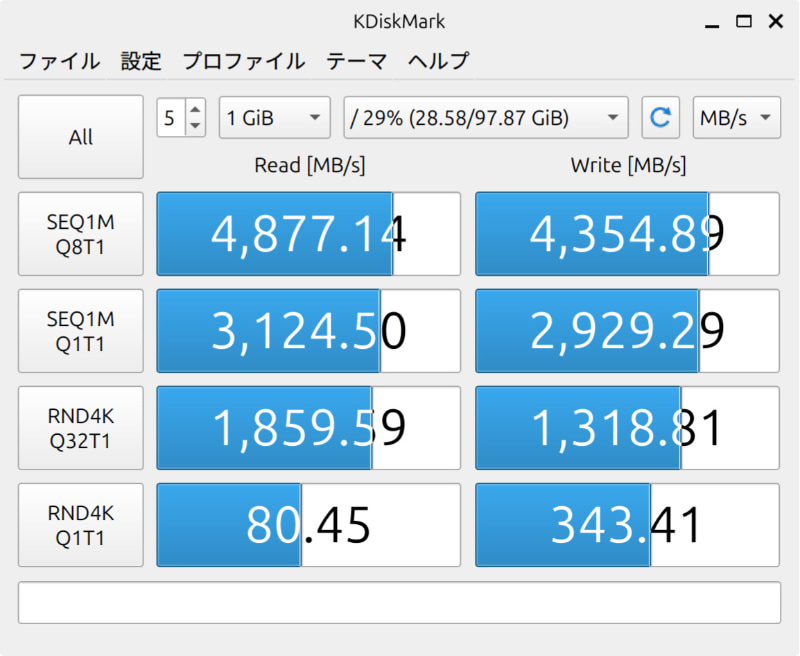The height and width of the screenshot is (656, 800).
Task: Click the Write [MB/s] column header
Action: click(628, 165)
